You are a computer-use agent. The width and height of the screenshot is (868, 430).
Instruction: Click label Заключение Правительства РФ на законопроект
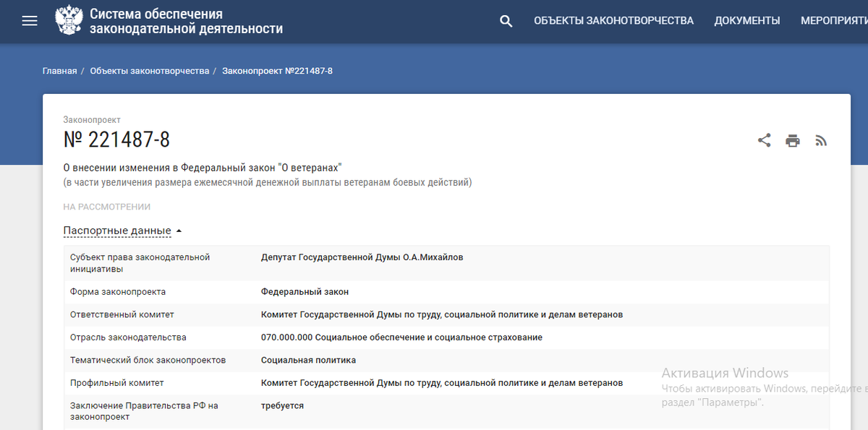click(144, 412)
